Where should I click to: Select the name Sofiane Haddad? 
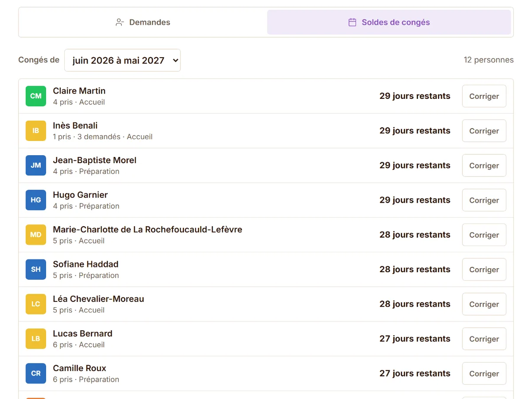pyautogui.click(x=86, y=264)
